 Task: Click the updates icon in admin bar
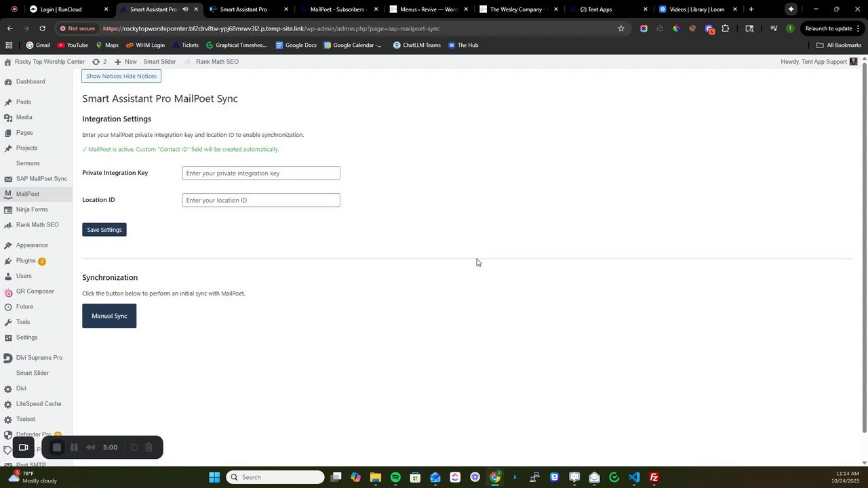coord(99,62)
